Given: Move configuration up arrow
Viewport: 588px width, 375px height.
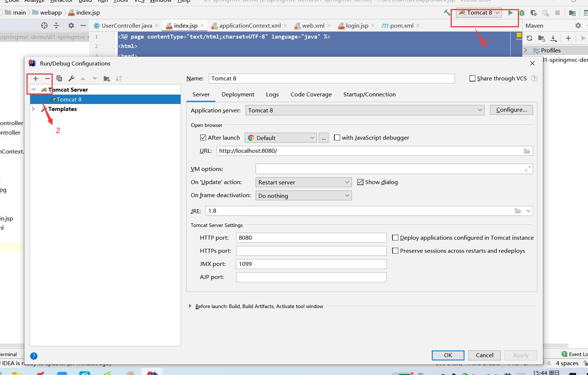Looking at the screenshot, I should [83, 79].
